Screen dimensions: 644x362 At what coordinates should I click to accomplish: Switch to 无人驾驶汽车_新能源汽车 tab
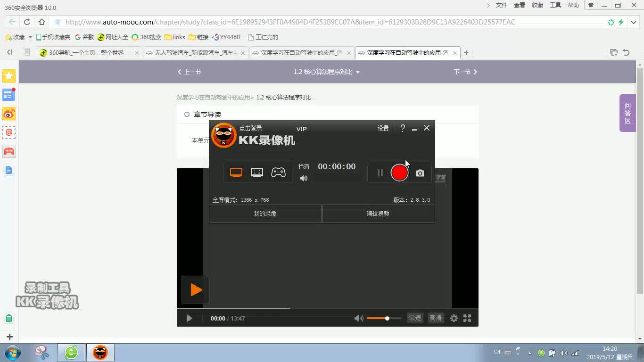pos(196,53)
